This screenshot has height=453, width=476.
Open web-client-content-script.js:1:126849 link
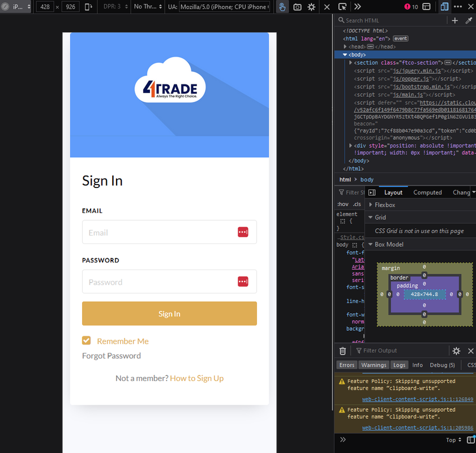point(417,399)
